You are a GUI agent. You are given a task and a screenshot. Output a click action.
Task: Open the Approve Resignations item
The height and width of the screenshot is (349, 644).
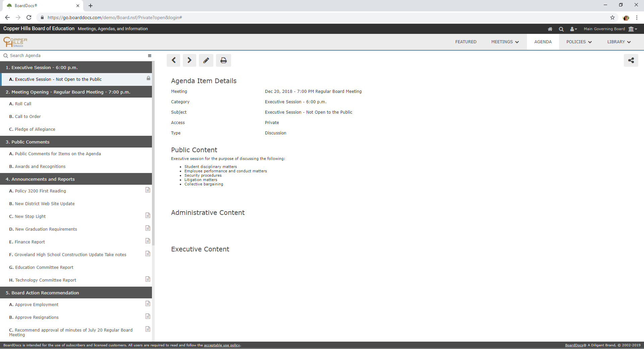tap(76, 317)
